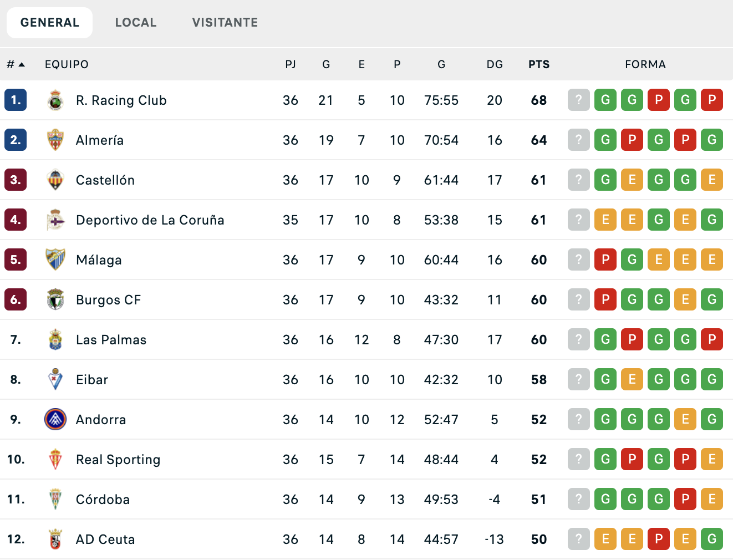733x560 pixels.
Task: Click Andorra's last green G form badge
Action: pyautogui.click(x=712, y=419)
